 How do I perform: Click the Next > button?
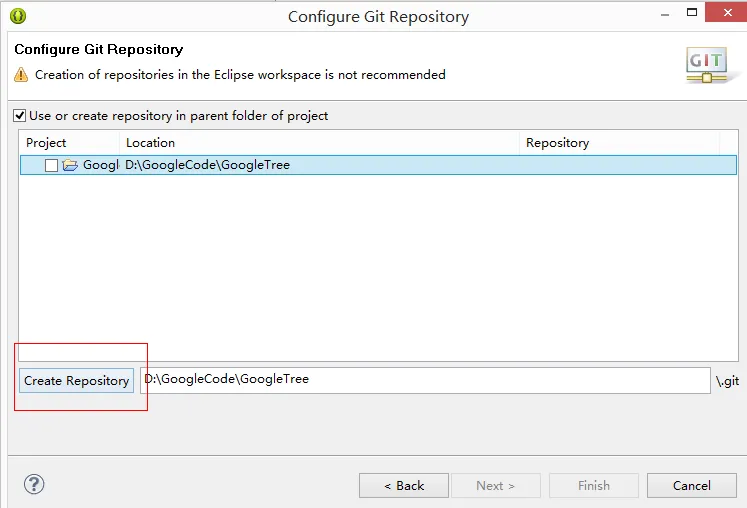pyautogui.click(x=495, y=486)
